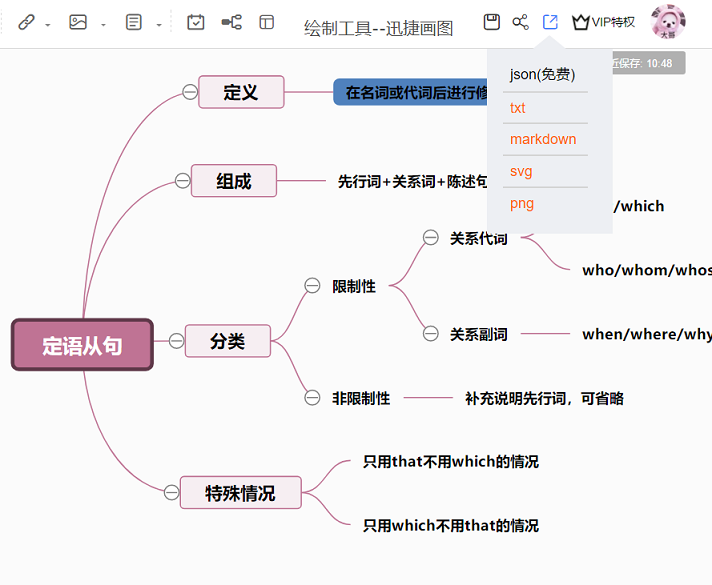Collapse the 限制性 node
This screenshot has height=585, width=712.
point(312,286)
